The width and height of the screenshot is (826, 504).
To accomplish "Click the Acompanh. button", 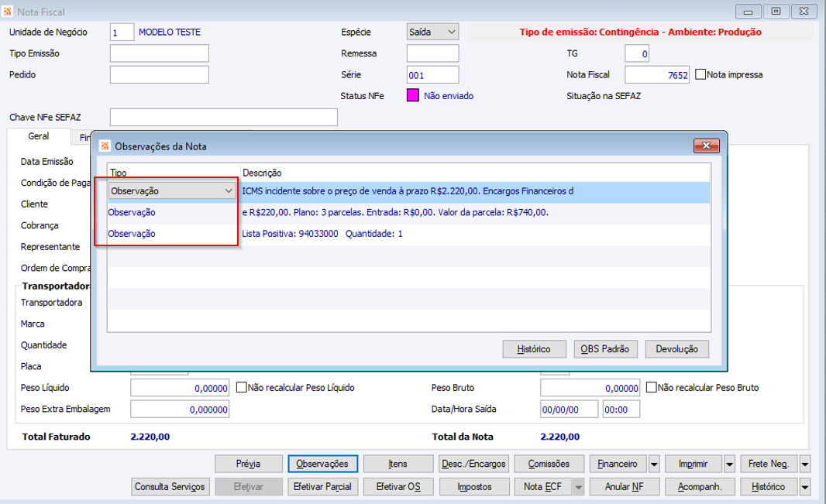I will [700, 487].
